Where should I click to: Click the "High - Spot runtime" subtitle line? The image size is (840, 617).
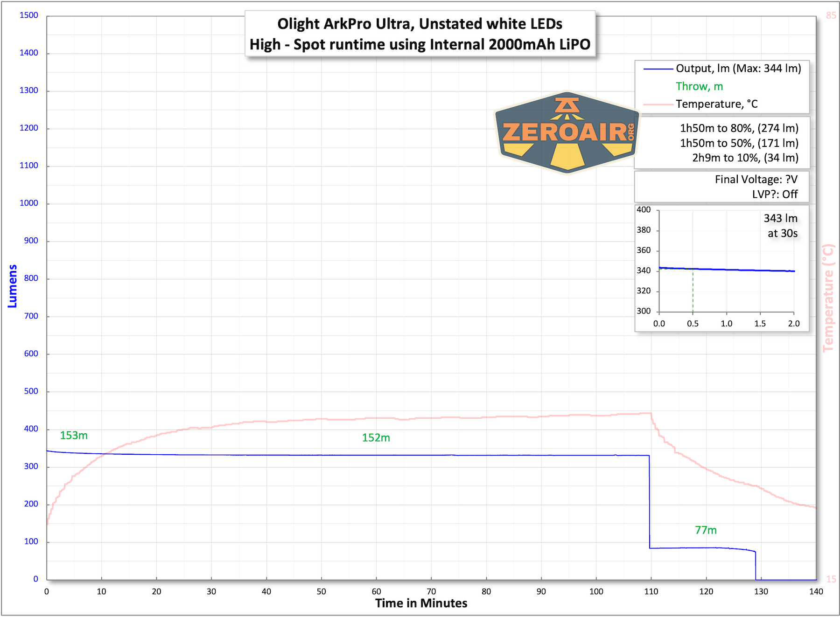[420, 45]
